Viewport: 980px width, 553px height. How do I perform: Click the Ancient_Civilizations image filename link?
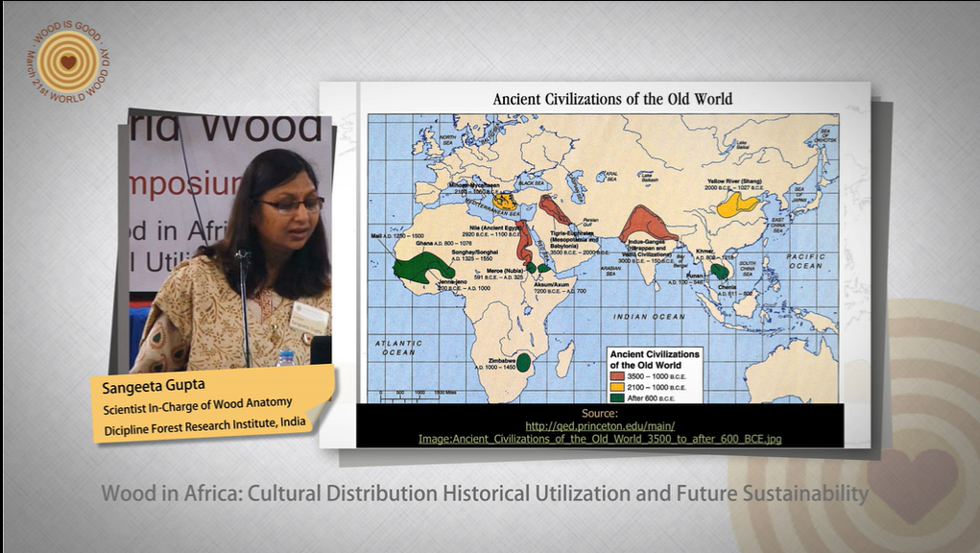coord(600,439)
